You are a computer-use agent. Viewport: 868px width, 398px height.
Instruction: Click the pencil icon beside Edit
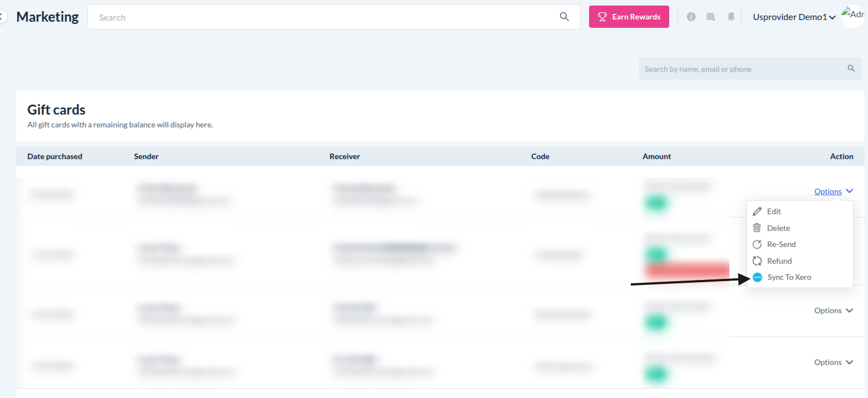(757, 212)
